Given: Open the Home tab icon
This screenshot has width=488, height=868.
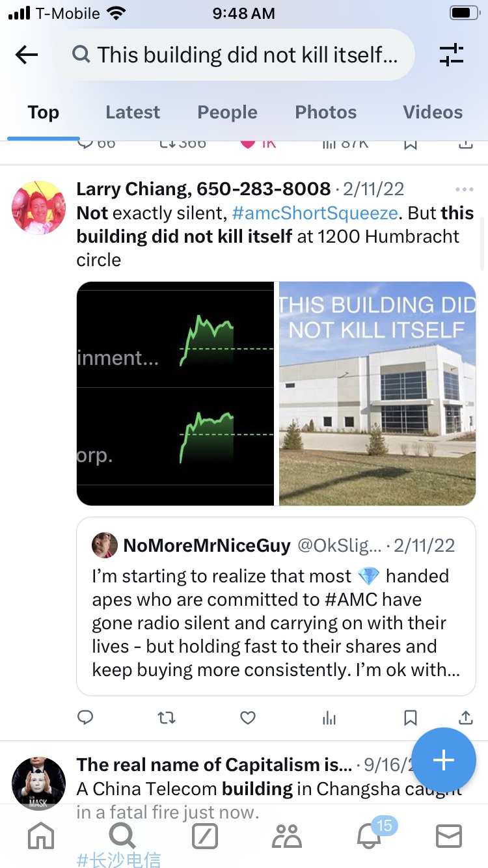Looking at the screenshot, I should click(x=40, y=836).
